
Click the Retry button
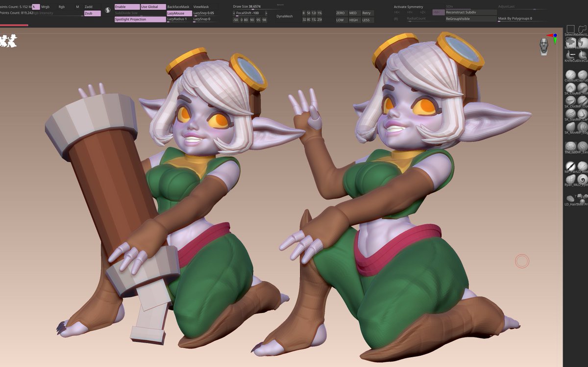pyautogui.click(x=367, y=13)
